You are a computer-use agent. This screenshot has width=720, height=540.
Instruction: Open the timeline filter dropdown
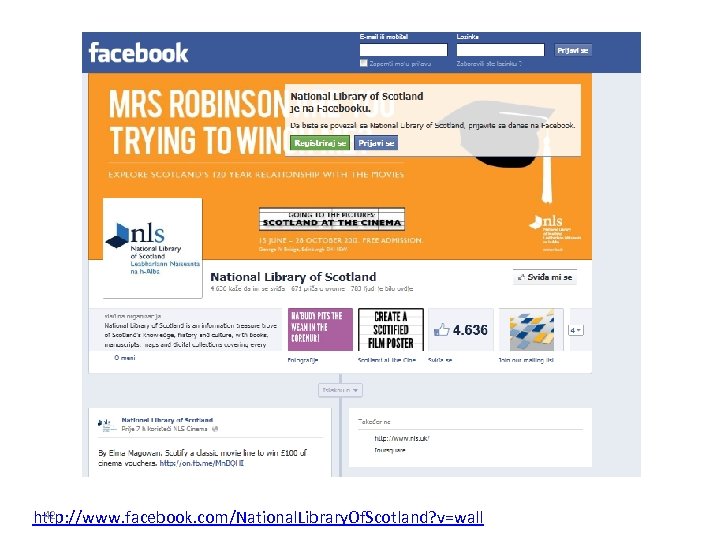340,390
